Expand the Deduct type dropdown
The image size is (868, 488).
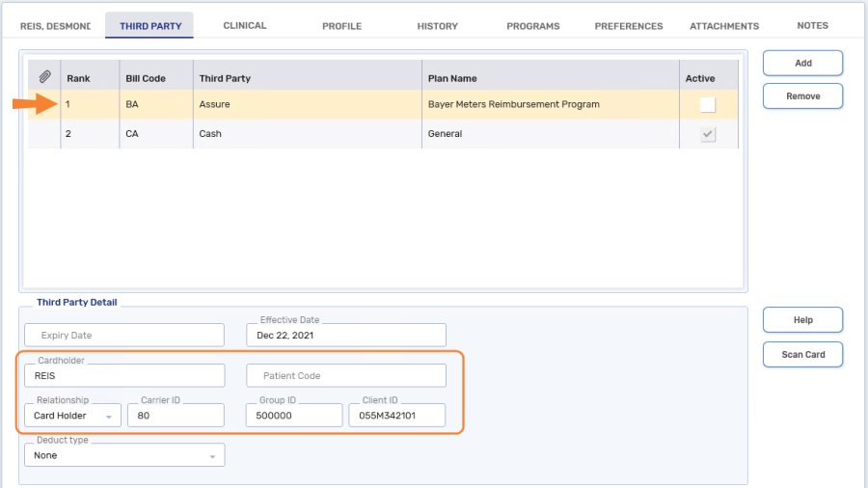(x=123, y=455)
